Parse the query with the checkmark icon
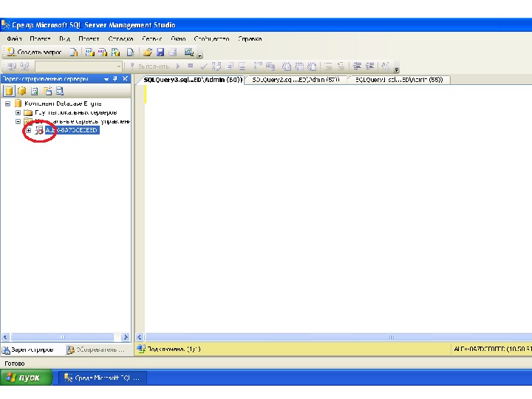 pyautogui.click(x=204, y=66)
